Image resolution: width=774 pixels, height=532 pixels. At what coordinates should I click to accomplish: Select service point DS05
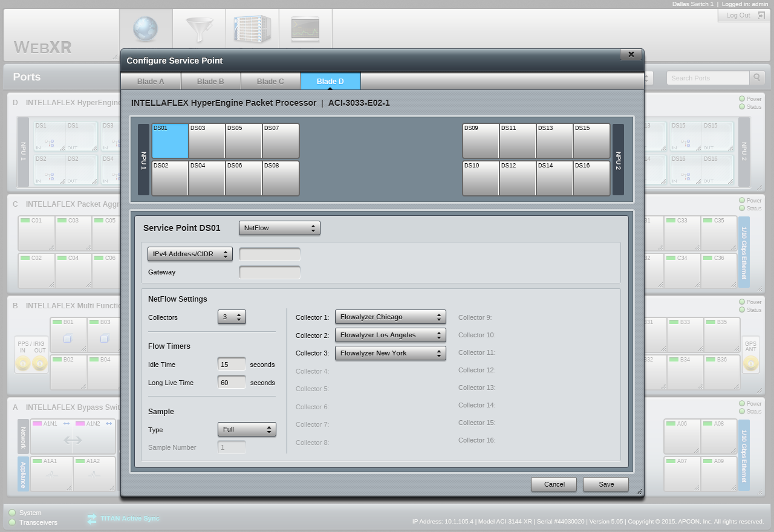[x=244, y=141]
